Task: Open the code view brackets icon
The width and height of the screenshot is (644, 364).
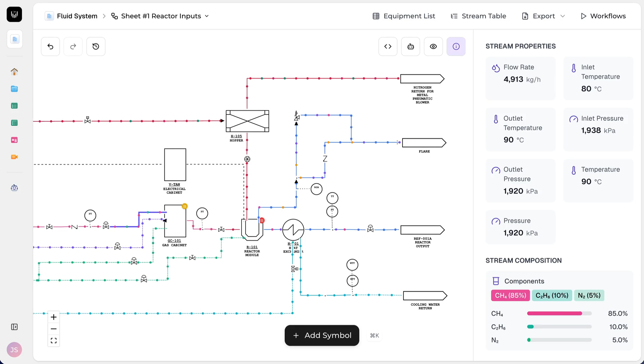Action: (x=388, y=47)
